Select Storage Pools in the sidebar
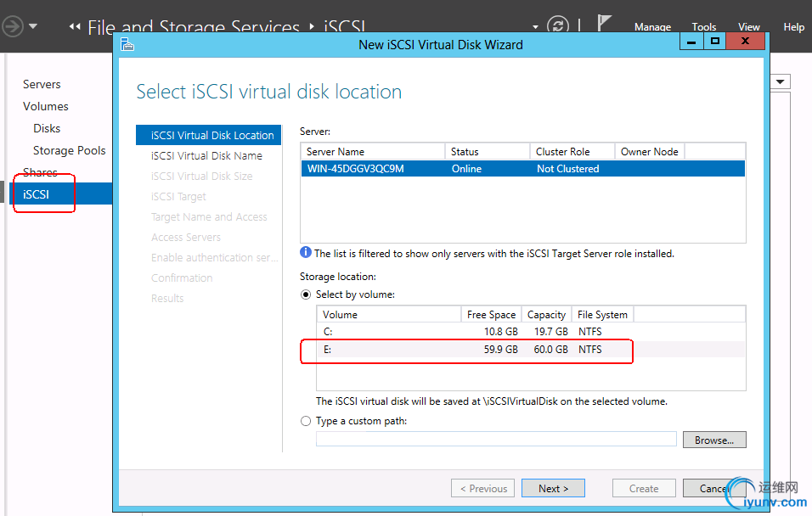 [x=70, y=150]
